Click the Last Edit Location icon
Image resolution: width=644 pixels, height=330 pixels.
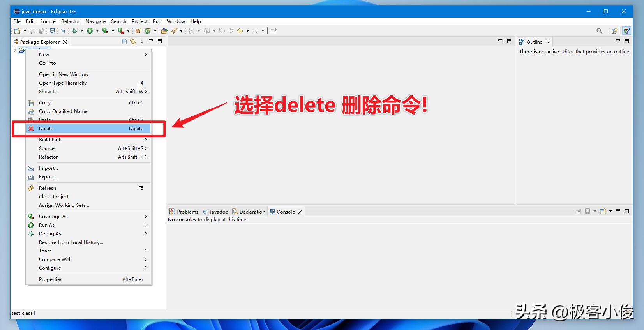222,31
